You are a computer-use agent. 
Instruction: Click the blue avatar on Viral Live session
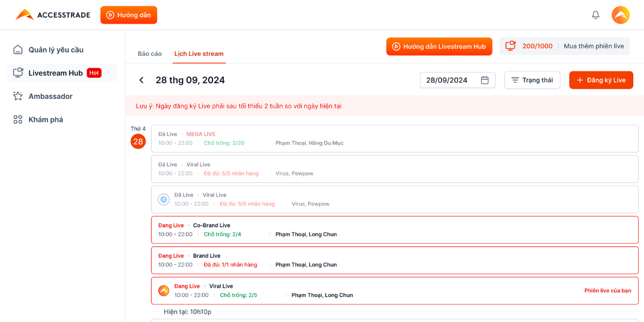pos(164,200)
